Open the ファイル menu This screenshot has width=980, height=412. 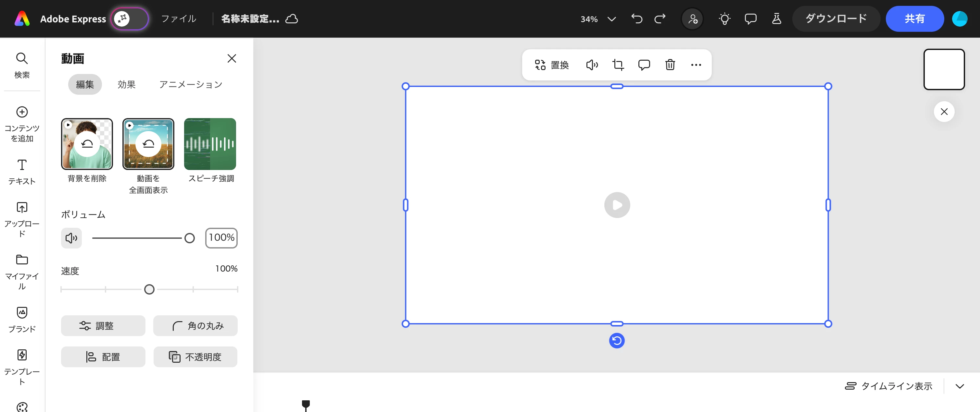(178, 18)
